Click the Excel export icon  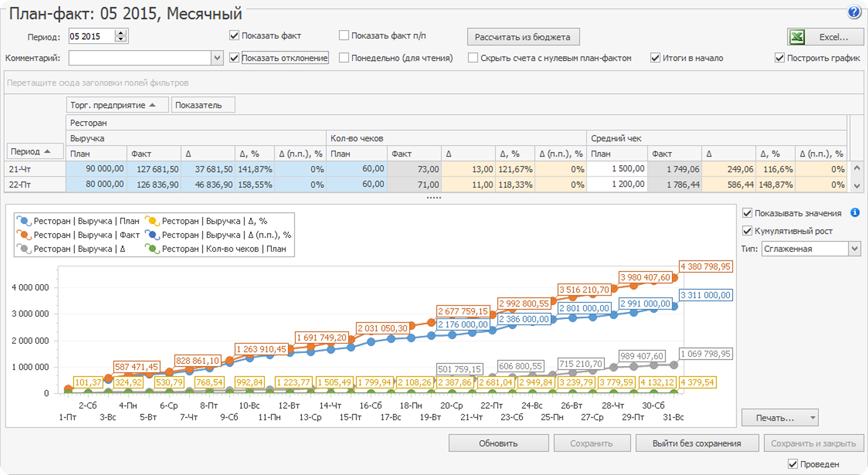[x=797, y=37]
